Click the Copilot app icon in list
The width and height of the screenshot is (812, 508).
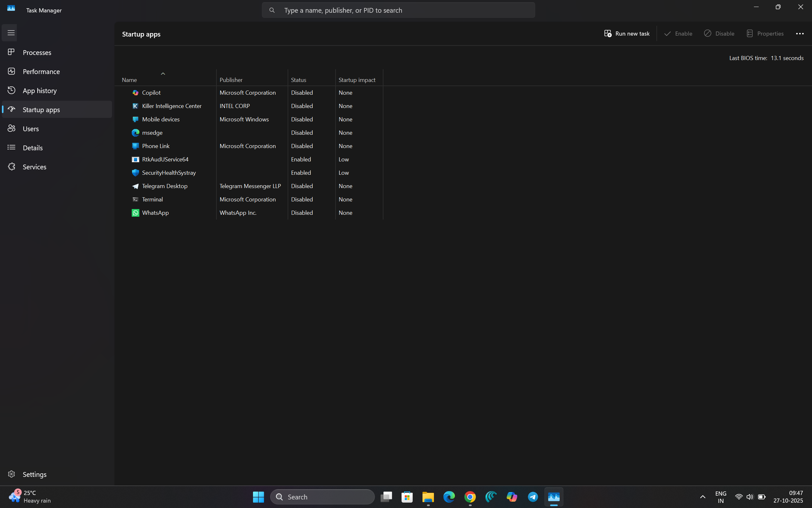pyautogui.click(x=135, y=92)
